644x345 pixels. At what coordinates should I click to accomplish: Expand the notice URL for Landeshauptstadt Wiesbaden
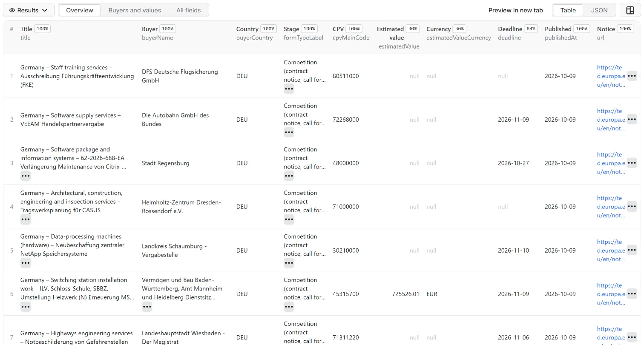(x=632, y=337)
